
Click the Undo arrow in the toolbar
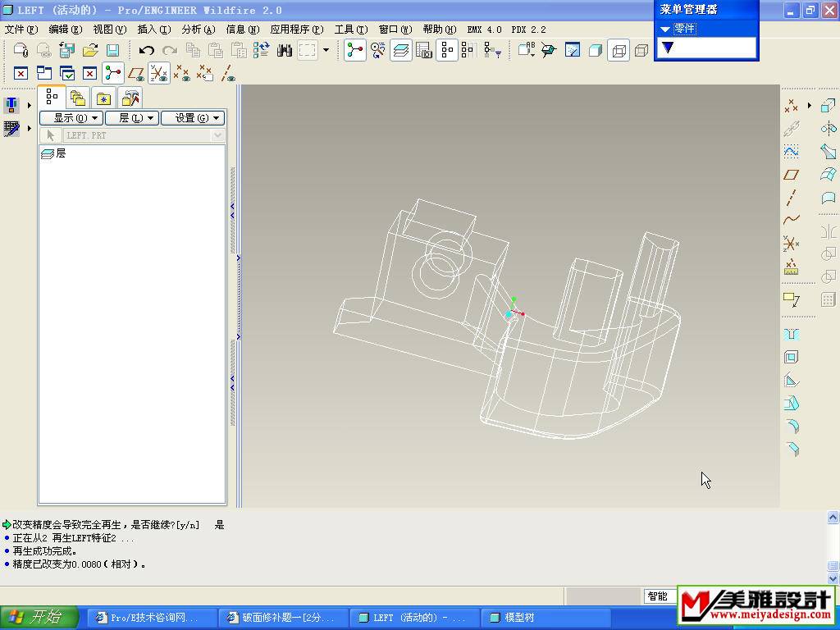tap(146, 51)
